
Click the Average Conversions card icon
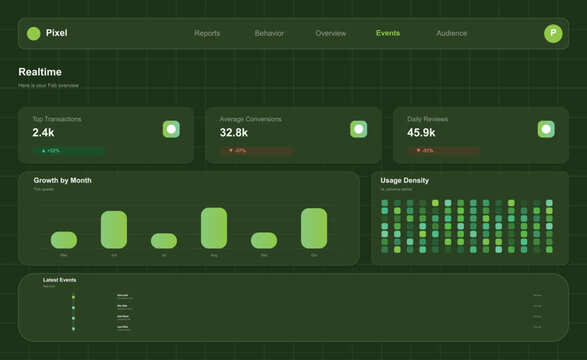coord(359,129)
